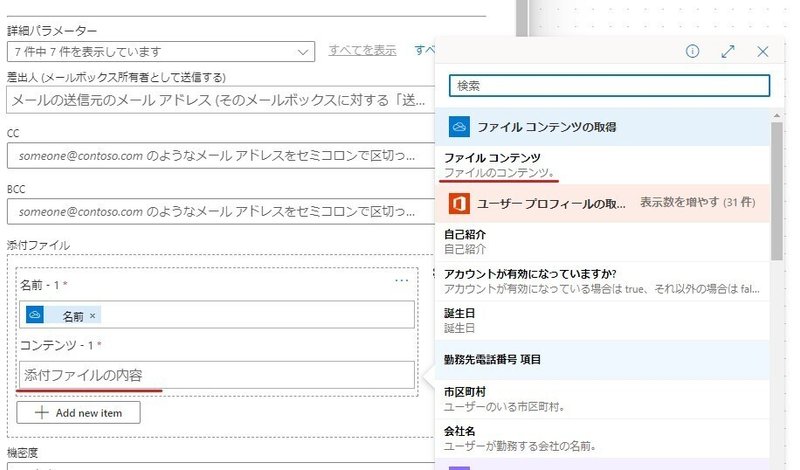
Task: Open the 7 件中 7 件を表示しています dropdown
Action: 161,52
